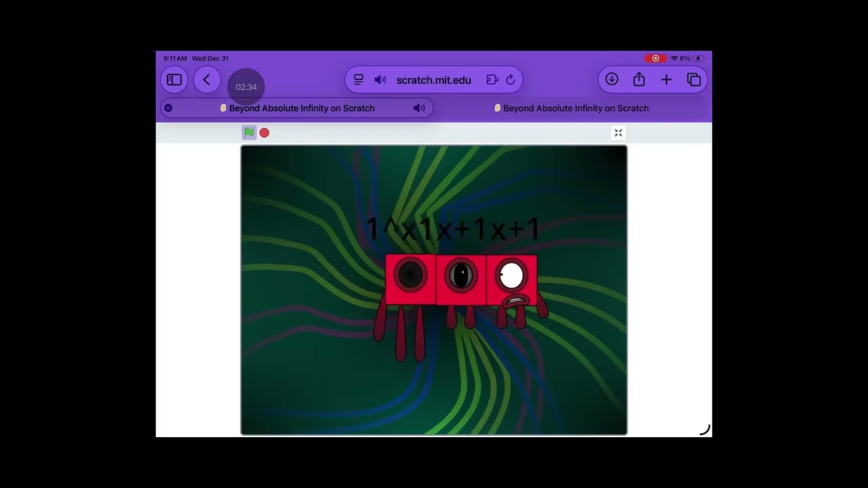
Task: Exit full screen mode on Scratch stage
Action: click(618, 133)
